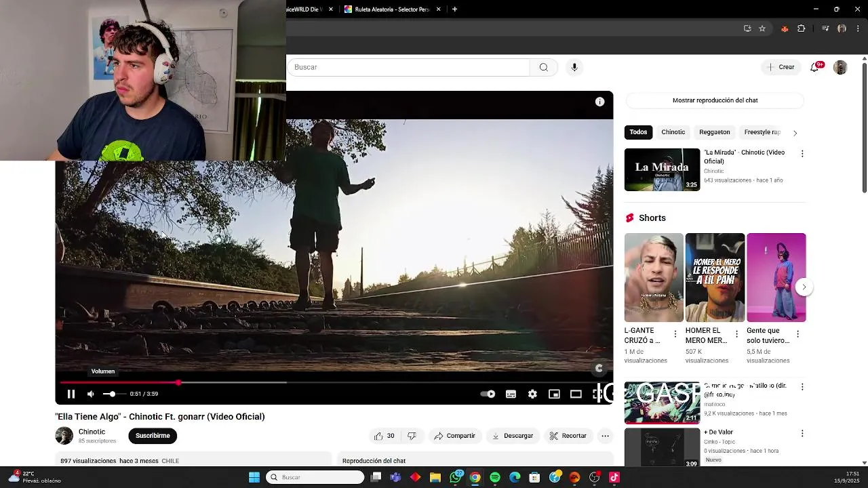Subscribe to Chinotic with Suscribirme
The width and height of the screenshot is (868, 488).
coord(153,436)
